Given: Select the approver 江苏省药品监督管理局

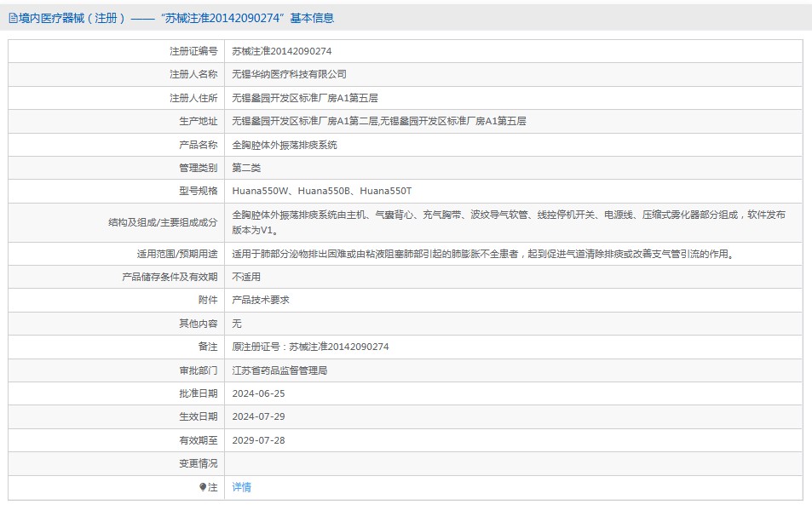Looking at the screenshot, I should 279,370.
